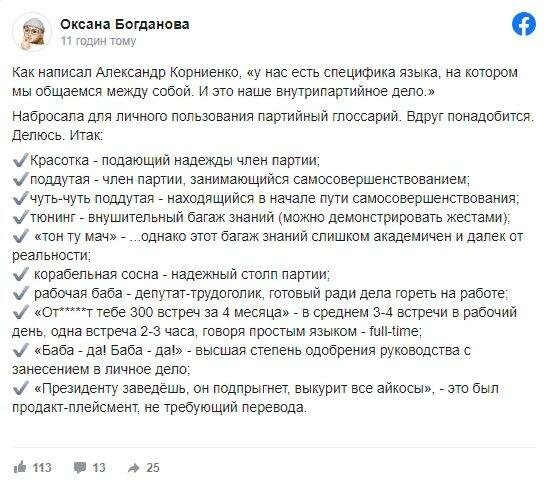Click checkmark beside 'чуть-чуть поддутая' line
547x484 pixels.
pos(20,198)
